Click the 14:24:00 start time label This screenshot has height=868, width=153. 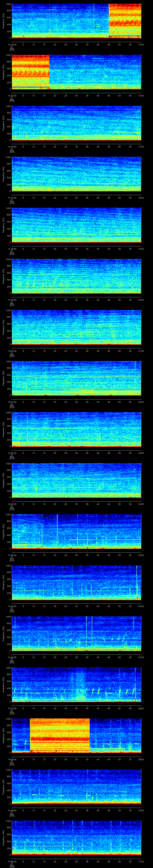[x=12, y=555]
